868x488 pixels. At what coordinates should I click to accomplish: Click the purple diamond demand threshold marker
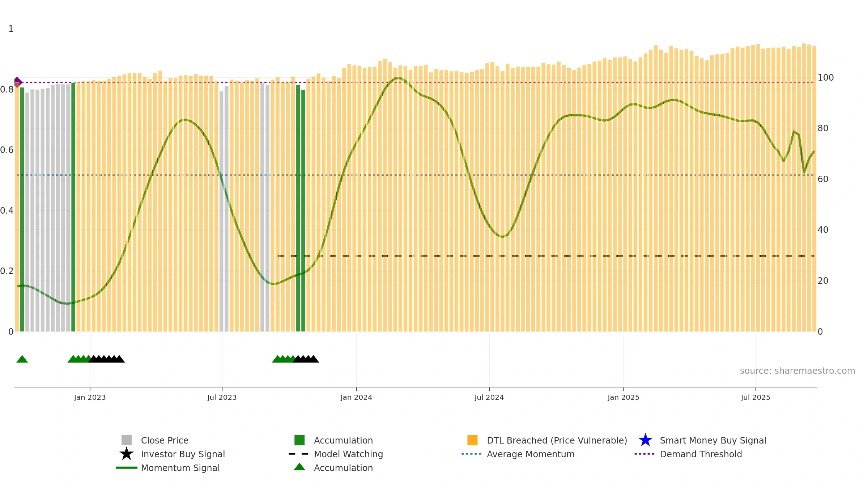[17, 82]
